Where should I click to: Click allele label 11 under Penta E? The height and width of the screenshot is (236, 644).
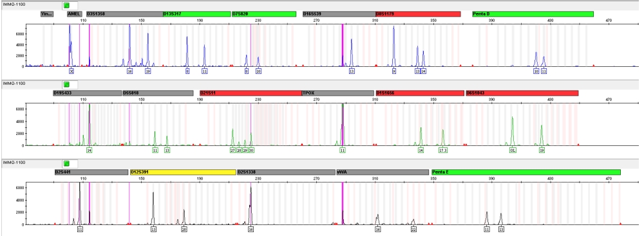pyautogui.click(x=487, y=230)
